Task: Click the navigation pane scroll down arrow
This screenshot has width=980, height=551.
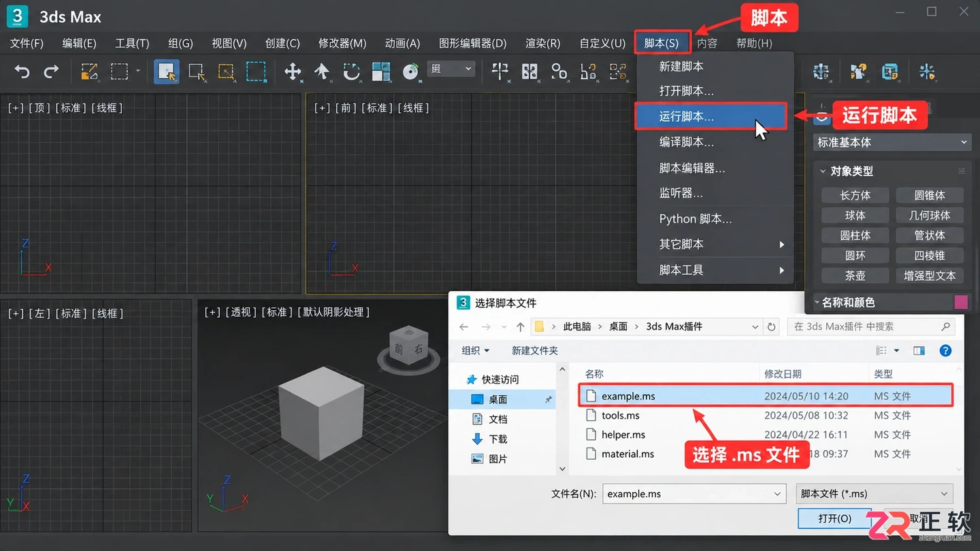Action: pos(562,469)
